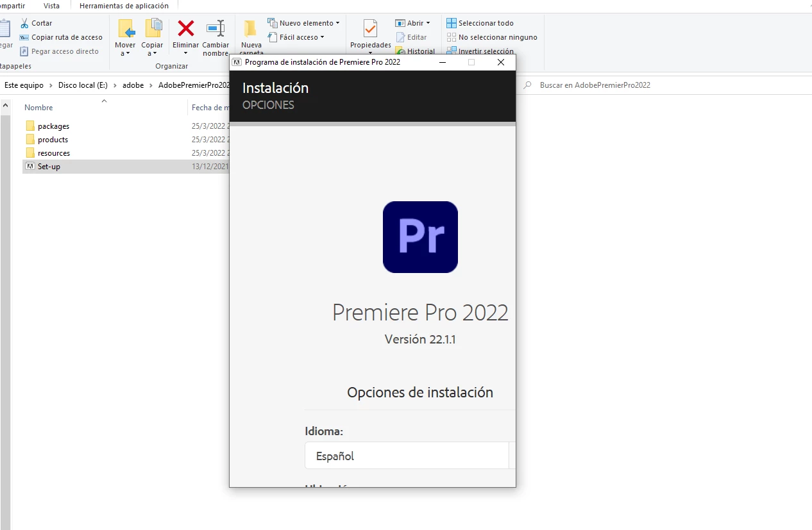
Task: Click the adobe breadcrumb
Action: tap(133, 85)
